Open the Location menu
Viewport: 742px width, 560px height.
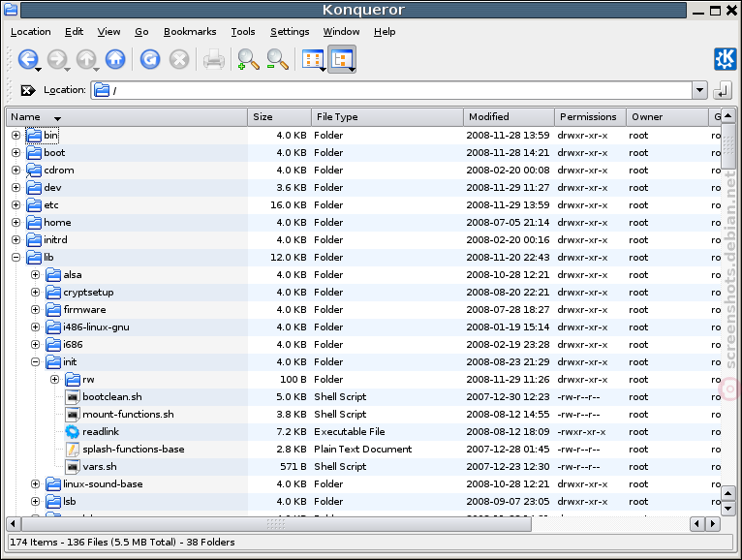(x=30, y=32)
